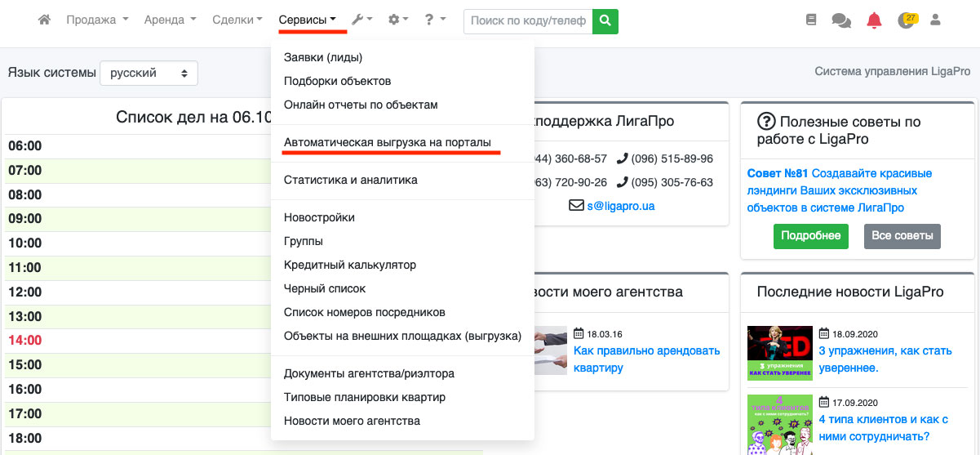Select Автоматическая выгрузка на порталы
This screenshot has height=455, width=980.
(387, 142)
